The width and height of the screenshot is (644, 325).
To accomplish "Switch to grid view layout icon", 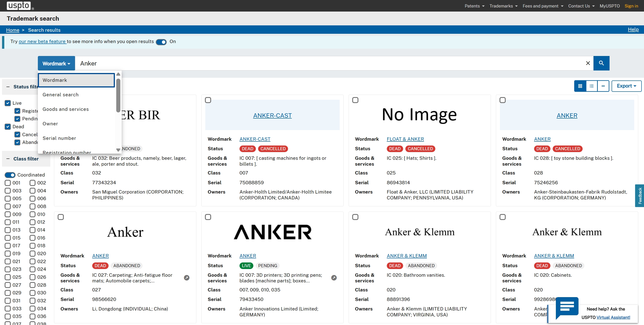I will pyautogui.click(x=580, y=86).
